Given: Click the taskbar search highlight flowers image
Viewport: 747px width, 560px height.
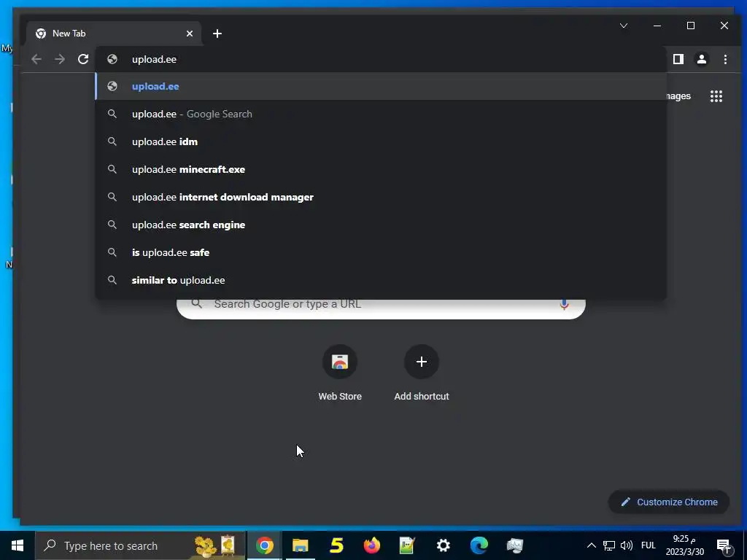Looking at the screenshot, I should [x=216, y=545].
